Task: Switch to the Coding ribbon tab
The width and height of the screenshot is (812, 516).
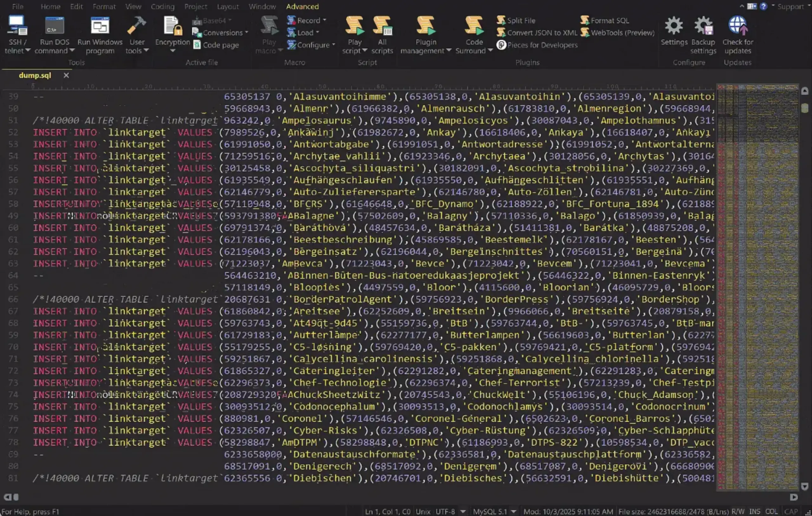Action: [x=162, y=6]
